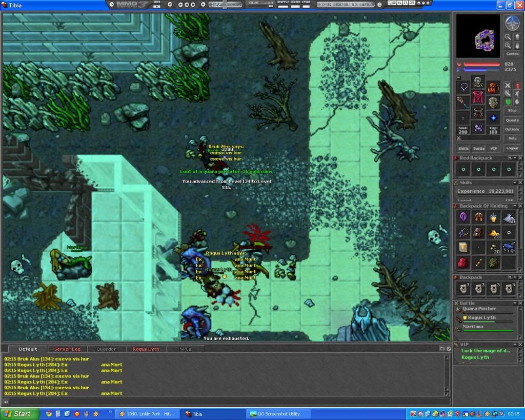This screenshot has height=420, width=525.
Task: Minimize the Battle panel
Action: (515, 303)
